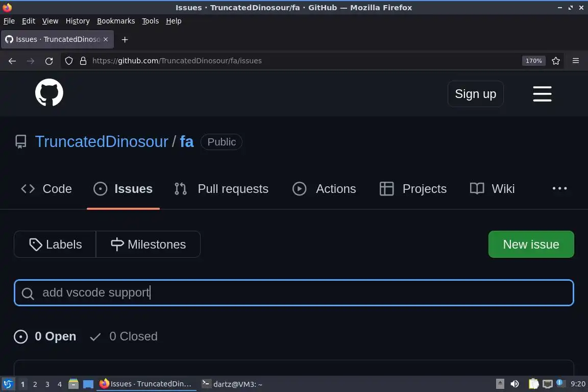
Task: Switch to workspace 4 in taskbar
Action: [60, 384]
